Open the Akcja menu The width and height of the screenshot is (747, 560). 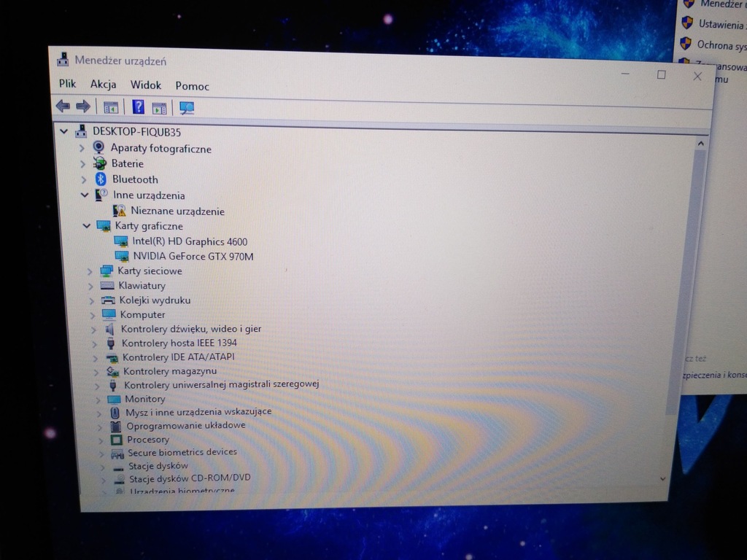(x=103, y=85)
